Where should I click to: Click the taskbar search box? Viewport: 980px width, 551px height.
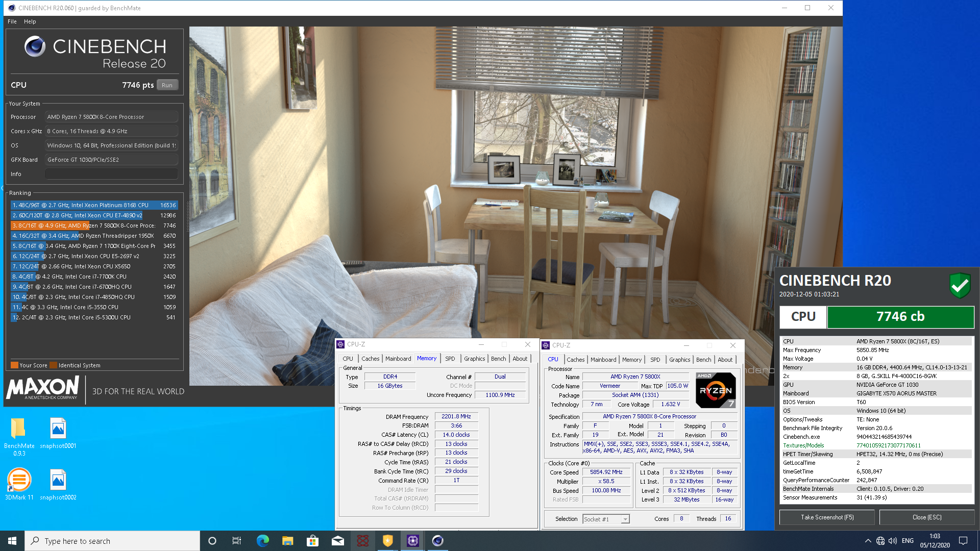click(112, 541)
